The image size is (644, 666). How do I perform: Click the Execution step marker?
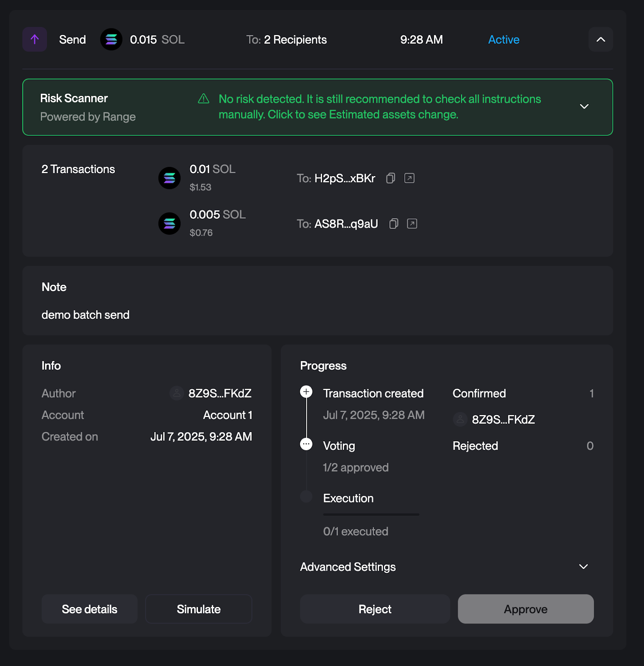306,496
